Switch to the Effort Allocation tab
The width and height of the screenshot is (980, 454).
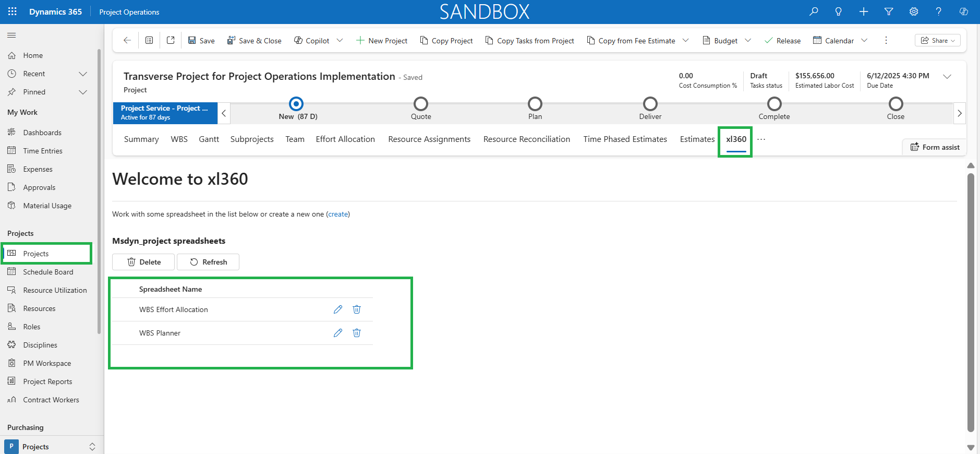click(x=345, y=139)
